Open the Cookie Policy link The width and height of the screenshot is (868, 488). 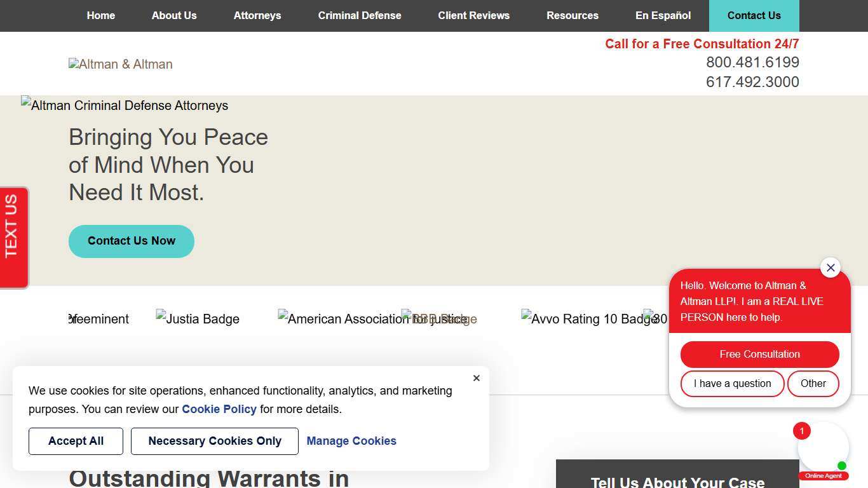tap(219, 409)
